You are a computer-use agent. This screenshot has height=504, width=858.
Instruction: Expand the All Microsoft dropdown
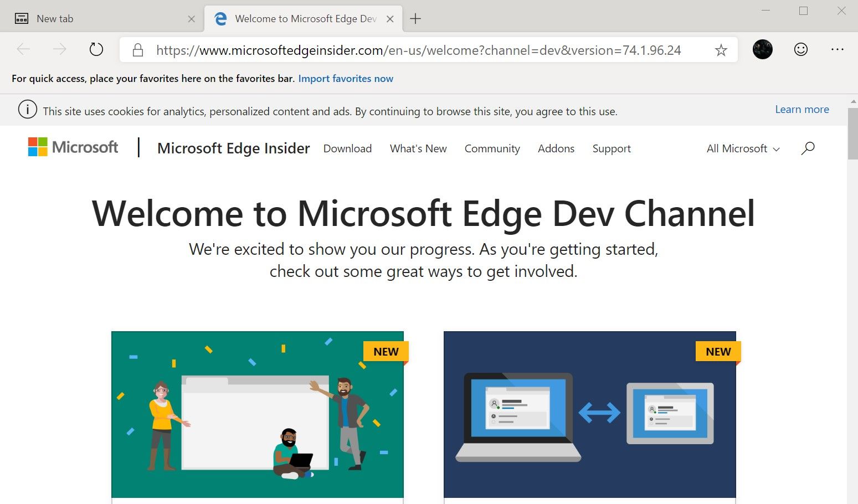743,148
